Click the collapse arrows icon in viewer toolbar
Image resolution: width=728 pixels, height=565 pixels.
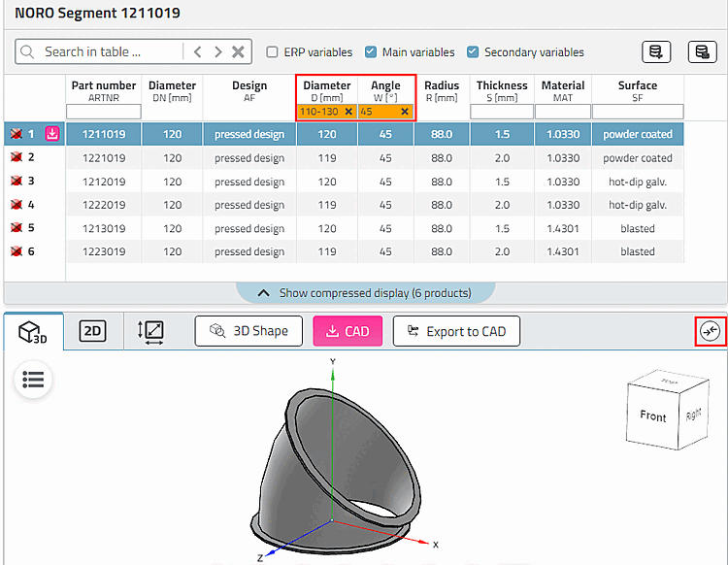[710, 331]
